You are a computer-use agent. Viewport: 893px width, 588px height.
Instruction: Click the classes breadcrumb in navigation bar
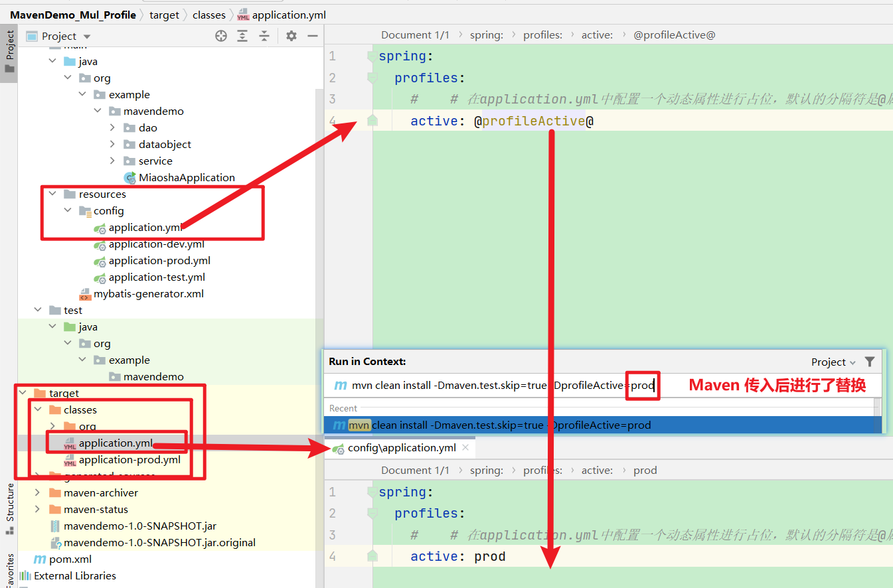(x=209, y=15)
